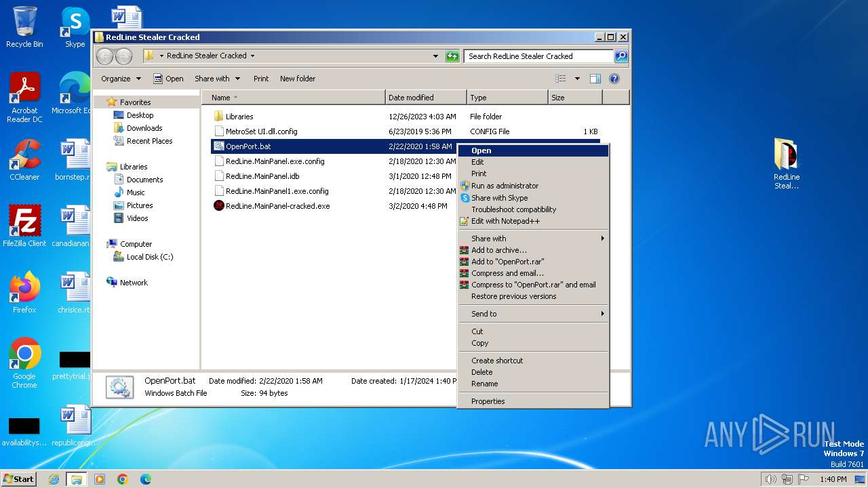The image size is (868, 488).
Task: Select RedLine.MainPanel-cracked.exe file
Action: [277, 206]
